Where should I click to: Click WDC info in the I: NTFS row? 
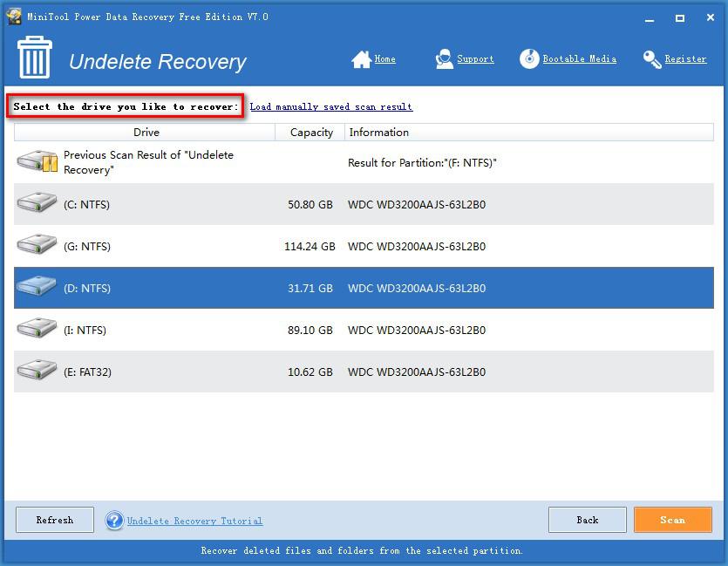(417, 331)
